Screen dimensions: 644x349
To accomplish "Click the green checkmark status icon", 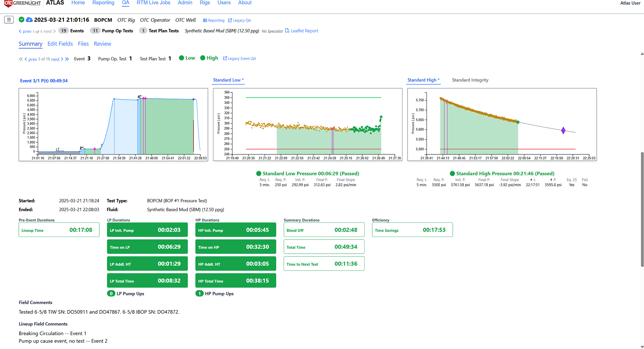I will pyautogui.click(x=21, y=20).
